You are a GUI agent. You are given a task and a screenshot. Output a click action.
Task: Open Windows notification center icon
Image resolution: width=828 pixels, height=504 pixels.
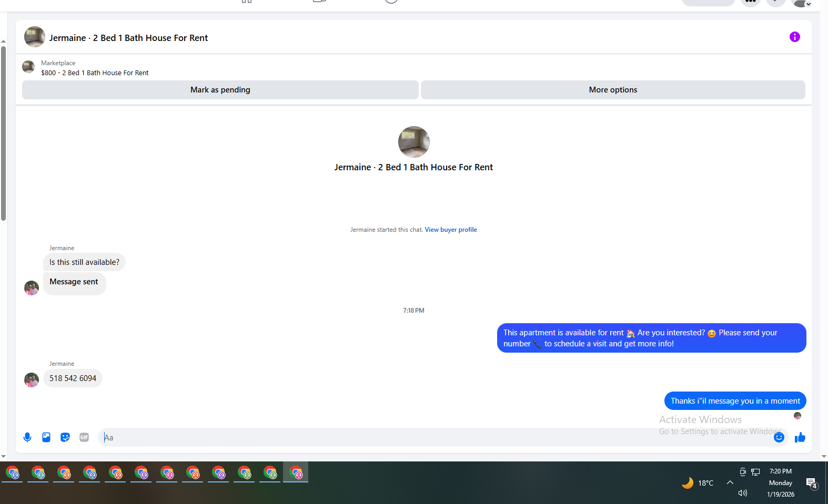click(812, 483)
